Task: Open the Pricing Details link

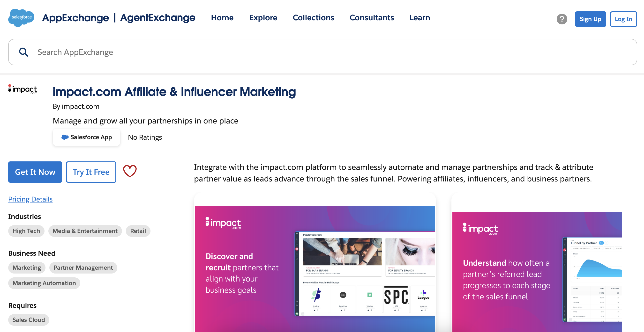Action: (30, 199)
